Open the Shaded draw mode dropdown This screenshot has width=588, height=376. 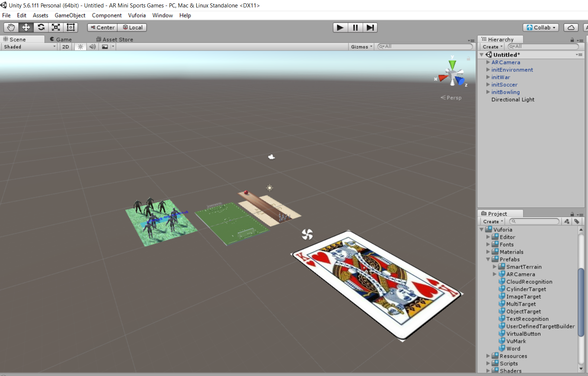coord(30,47)
